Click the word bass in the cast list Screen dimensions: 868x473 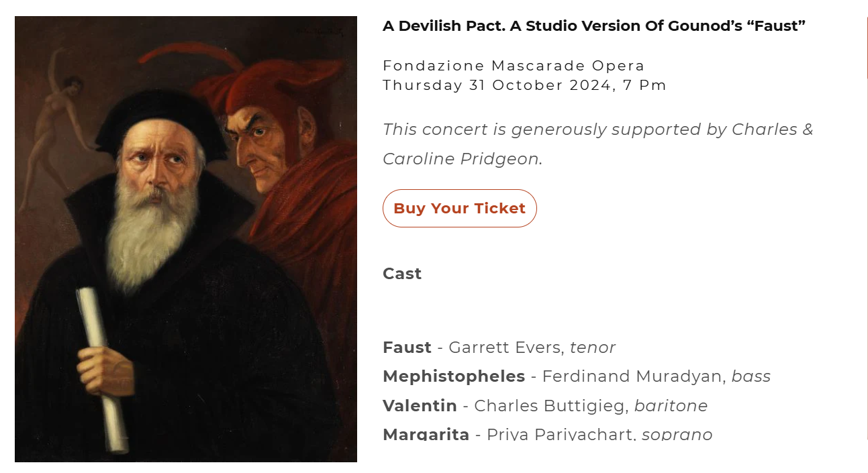point(751,376)
